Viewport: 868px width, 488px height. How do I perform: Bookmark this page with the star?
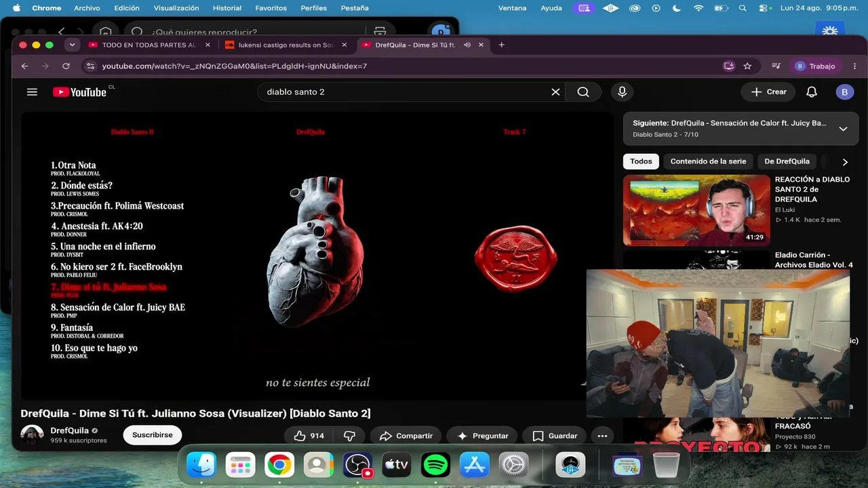(x=747, y=66)
